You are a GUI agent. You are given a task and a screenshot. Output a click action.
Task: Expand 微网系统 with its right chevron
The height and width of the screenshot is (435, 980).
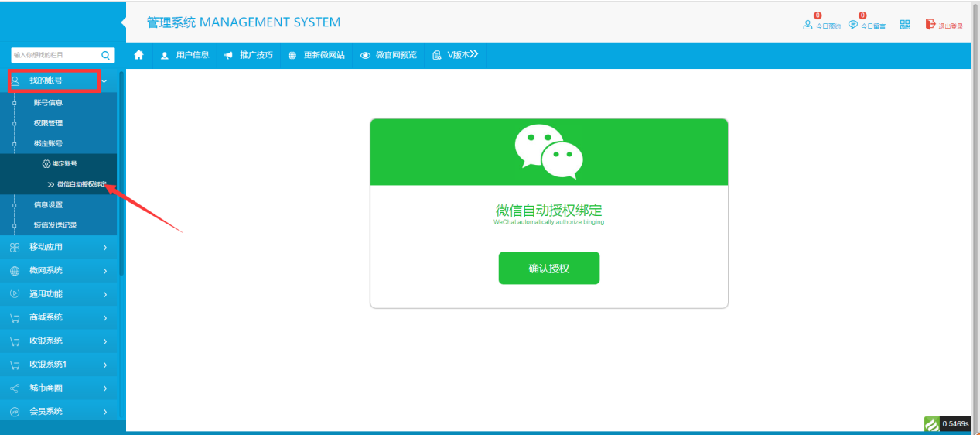coord(105,271)
